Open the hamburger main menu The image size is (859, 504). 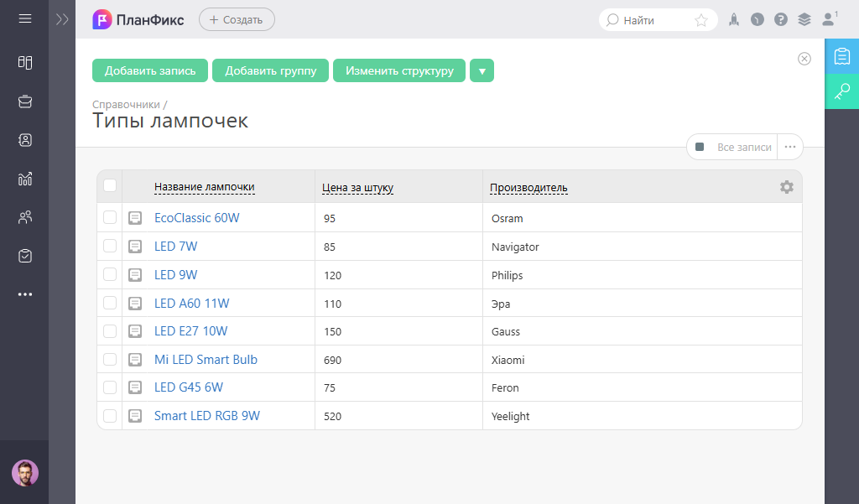pyautogui.click(x=25, y=18)
